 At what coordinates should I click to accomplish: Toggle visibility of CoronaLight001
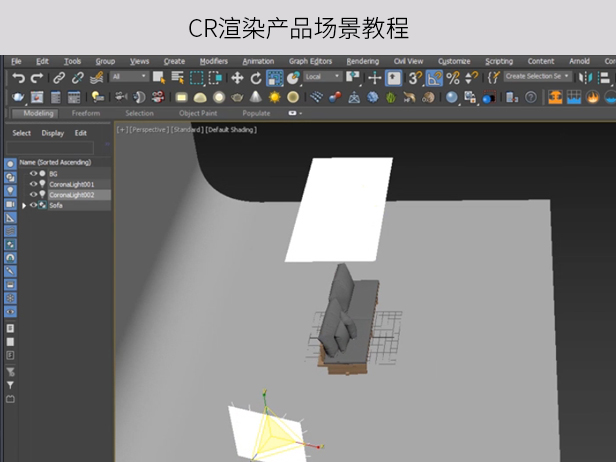coord(33,184)
